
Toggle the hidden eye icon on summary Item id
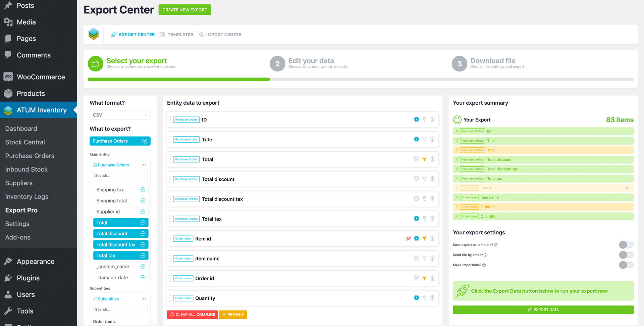pyautogui.click(x=627, y=188)
